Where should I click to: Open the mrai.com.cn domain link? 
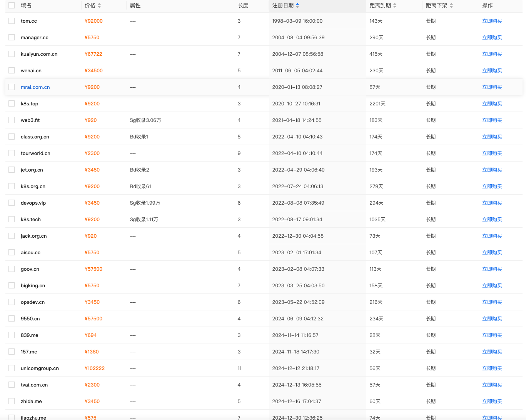35,87
